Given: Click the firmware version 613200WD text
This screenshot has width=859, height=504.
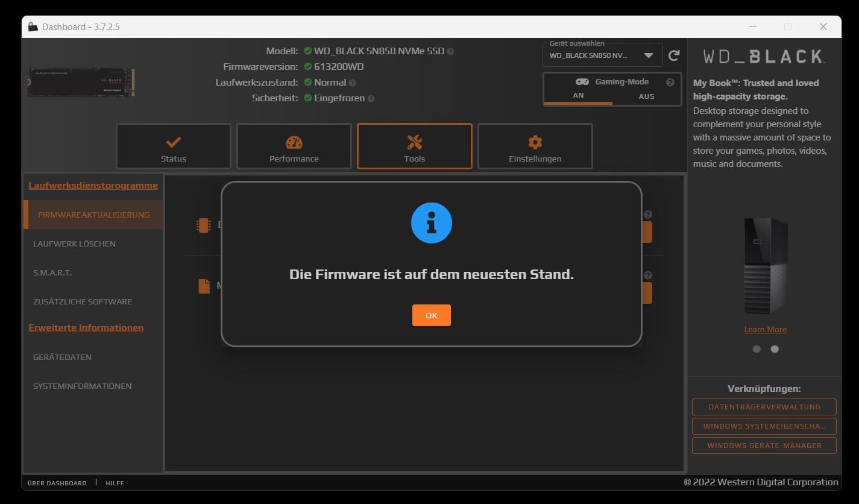Looking at the screenshot, I should tap(339, 66).
